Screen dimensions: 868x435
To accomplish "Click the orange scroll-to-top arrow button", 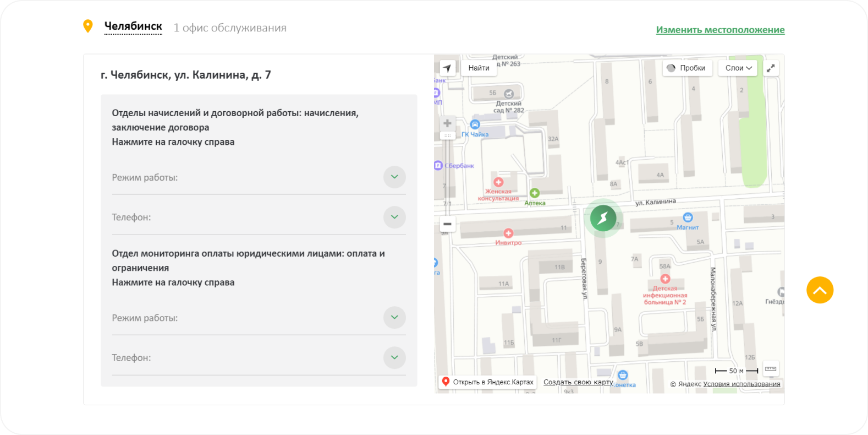I will coord(820,290).
